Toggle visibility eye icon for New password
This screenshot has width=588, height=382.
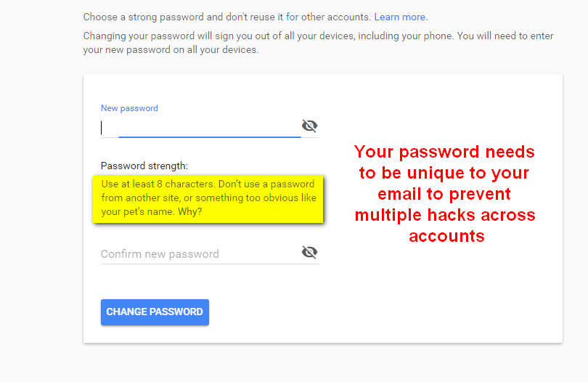(x=309, y=126)
